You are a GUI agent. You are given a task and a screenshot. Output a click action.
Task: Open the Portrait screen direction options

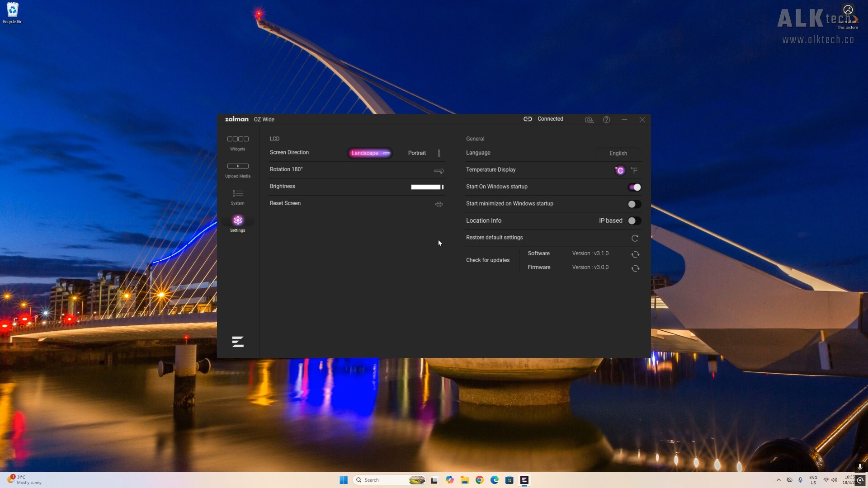(417, 153)
